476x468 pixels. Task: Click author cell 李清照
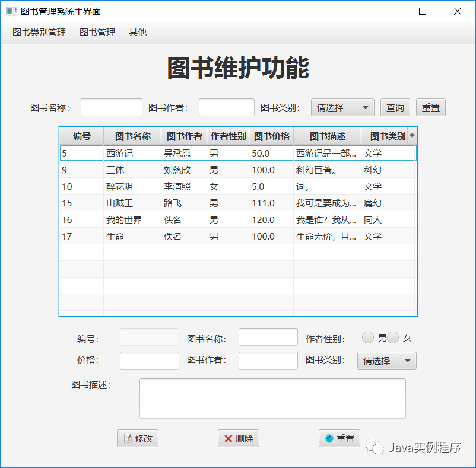click(184, 186)
